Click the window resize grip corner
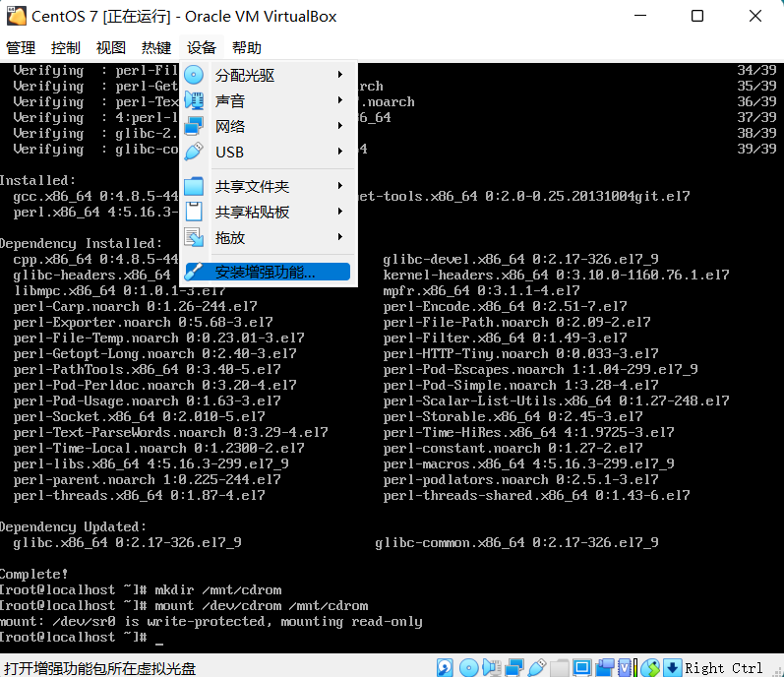 776,670
